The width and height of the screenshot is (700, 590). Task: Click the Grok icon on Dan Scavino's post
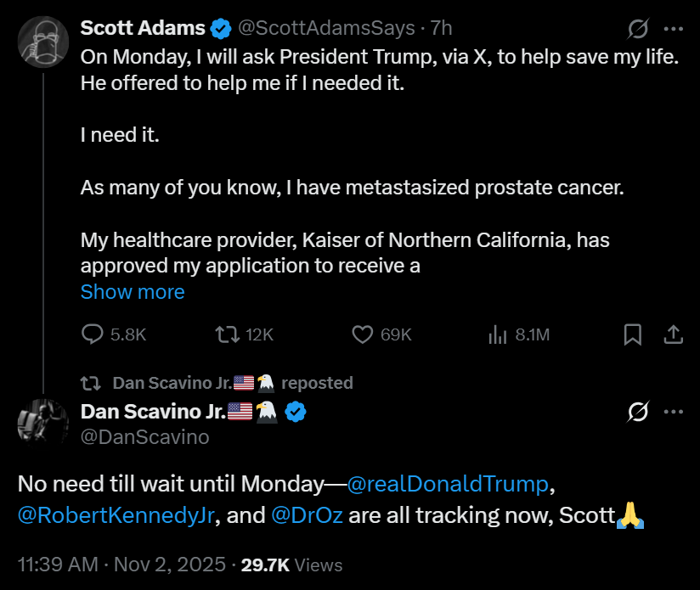(637, 413)
